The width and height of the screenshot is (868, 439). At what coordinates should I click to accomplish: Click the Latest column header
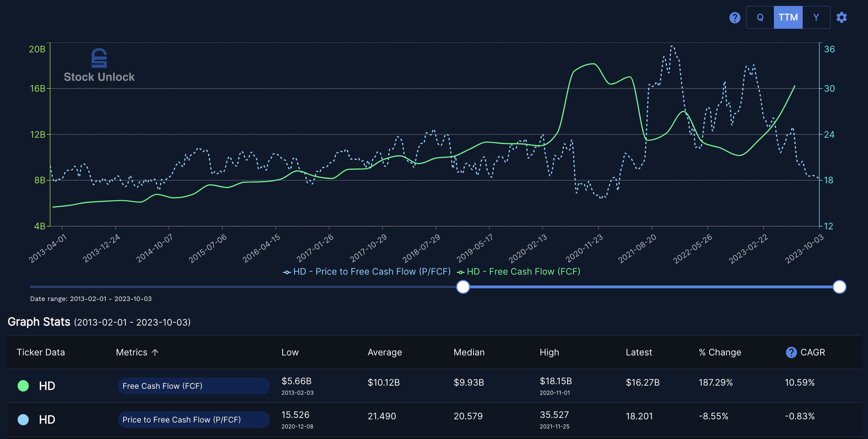point(639,352)
